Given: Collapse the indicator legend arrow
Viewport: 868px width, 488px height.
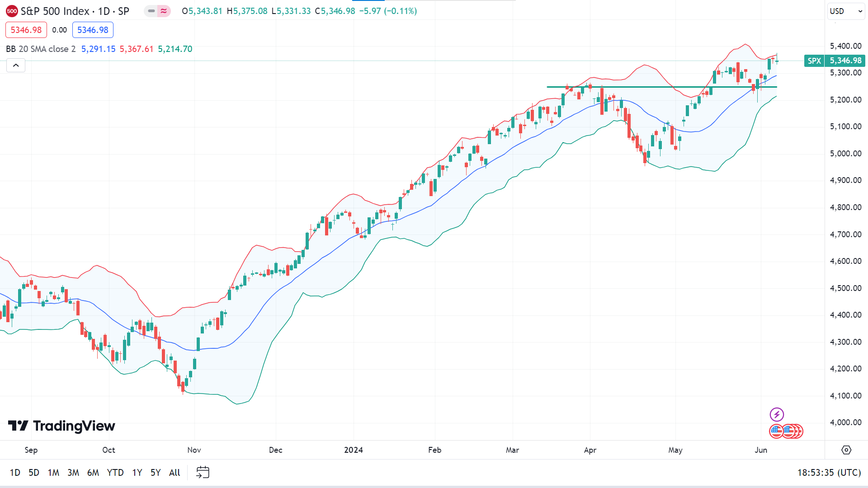Looking at the screenshot, I should (16, 66).
